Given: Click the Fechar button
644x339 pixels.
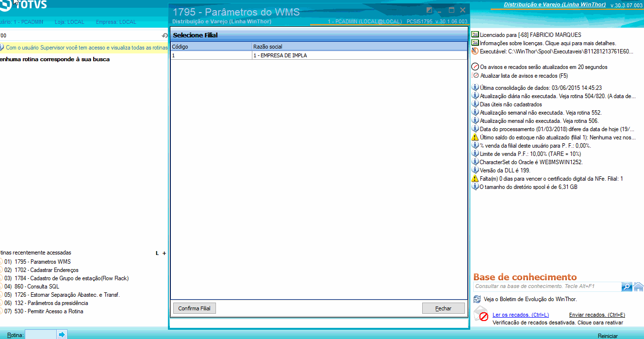Looking at the screenshot, I should [x=443, y=308].
